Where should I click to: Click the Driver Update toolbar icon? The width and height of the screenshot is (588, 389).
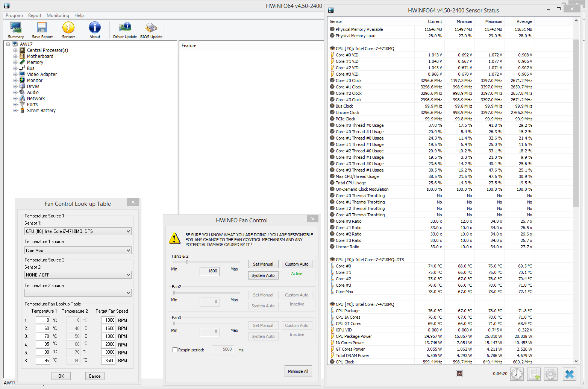(x=125, y=30)
